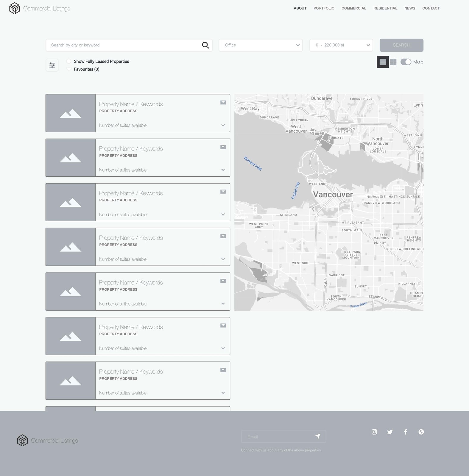
Task: Click the West Bay label on map
Action: coord(250,109)
